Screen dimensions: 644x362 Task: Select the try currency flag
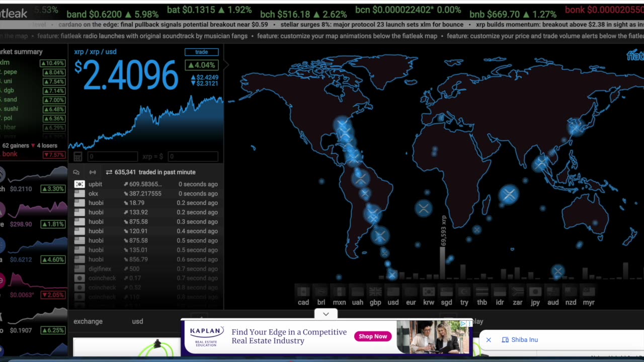(x=464, y=292)
